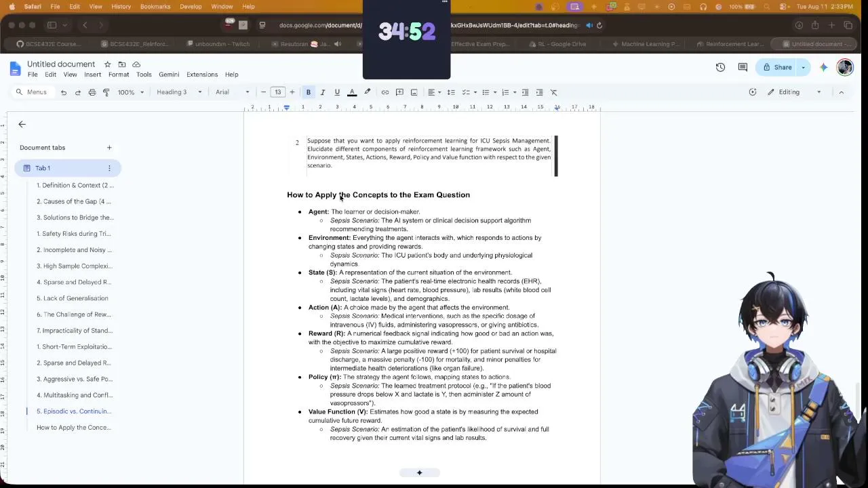Close the document tabs sidebar with back arrow

point(22,125)
